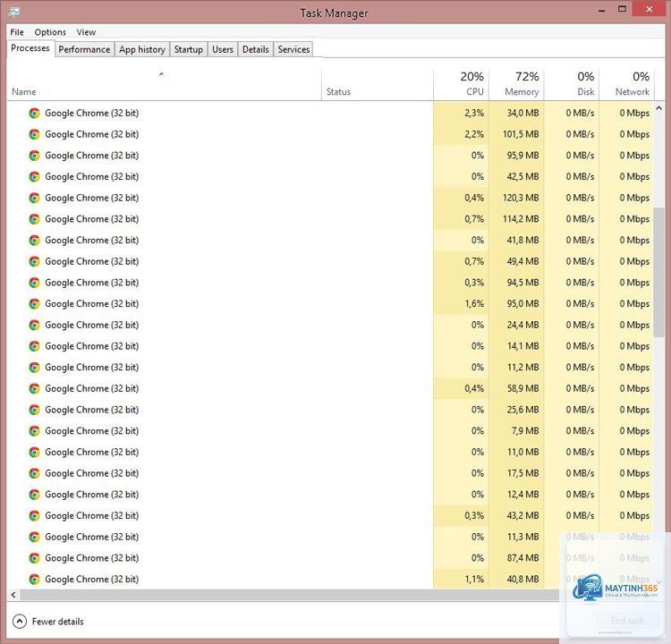This screenshot has height=644, width=671.
Task: Click the Task Manager title bar icon
Action: coord(13,13)
